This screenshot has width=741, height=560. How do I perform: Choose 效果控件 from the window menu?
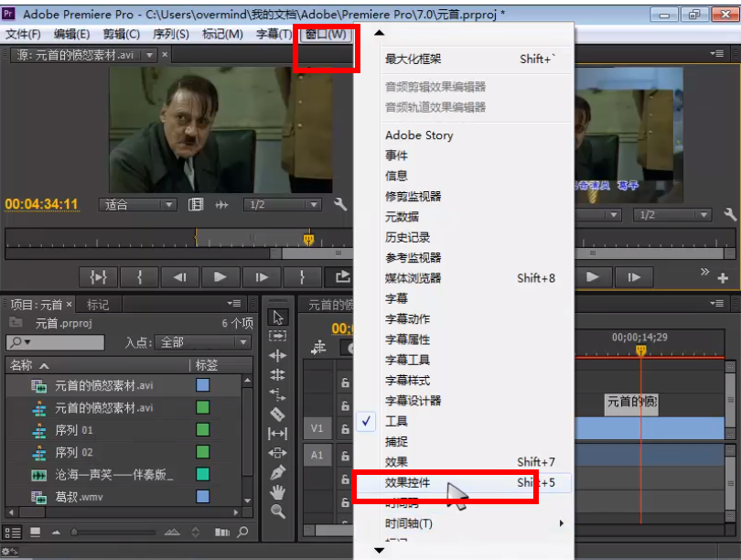point(462,482)
